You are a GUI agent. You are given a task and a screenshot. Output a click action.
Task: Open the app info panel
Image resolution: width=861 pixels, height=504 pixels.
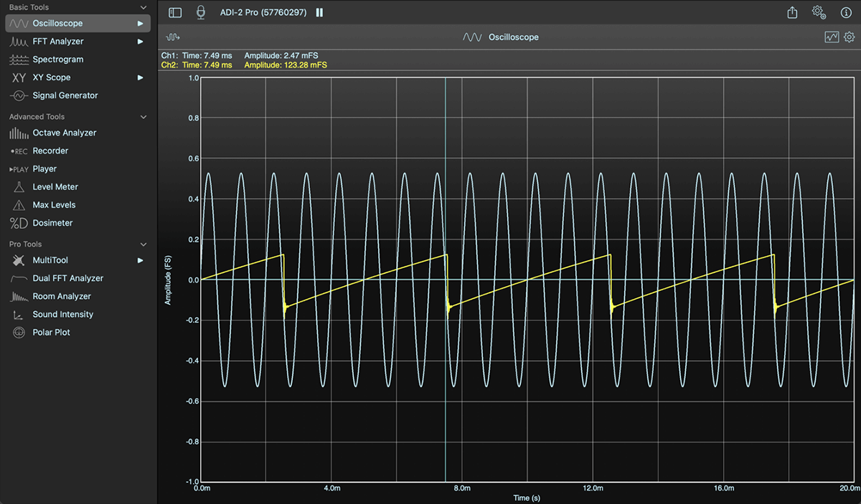pos(846,12)
